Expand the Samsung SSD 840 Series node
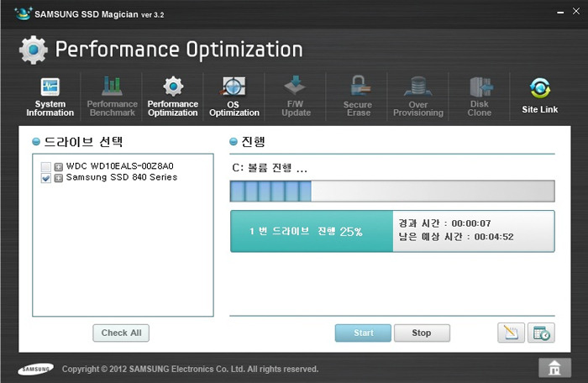The image size is (588, 383). (59, 178)
